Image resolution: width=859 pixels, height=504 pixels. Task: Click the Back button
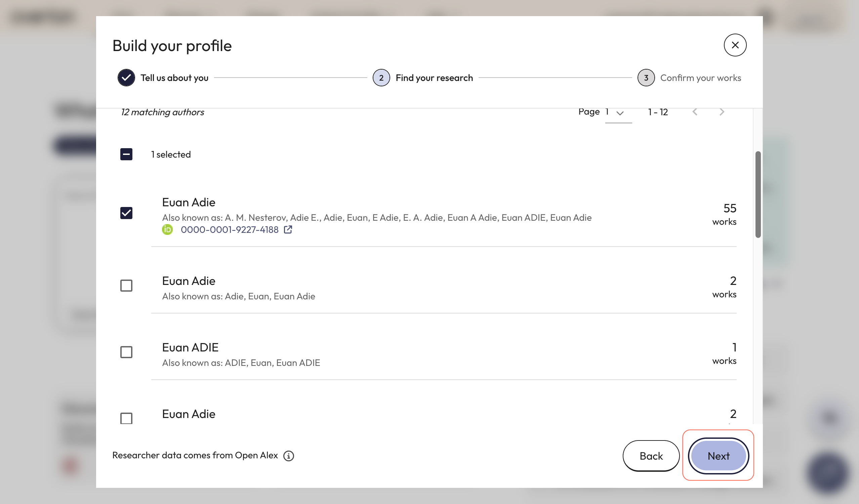[651, 456]
